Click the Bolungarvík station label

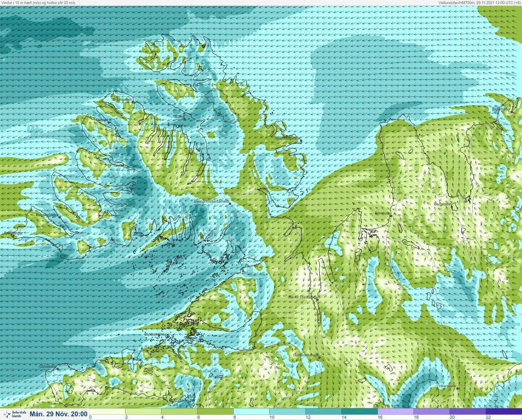tap(123, 99)
